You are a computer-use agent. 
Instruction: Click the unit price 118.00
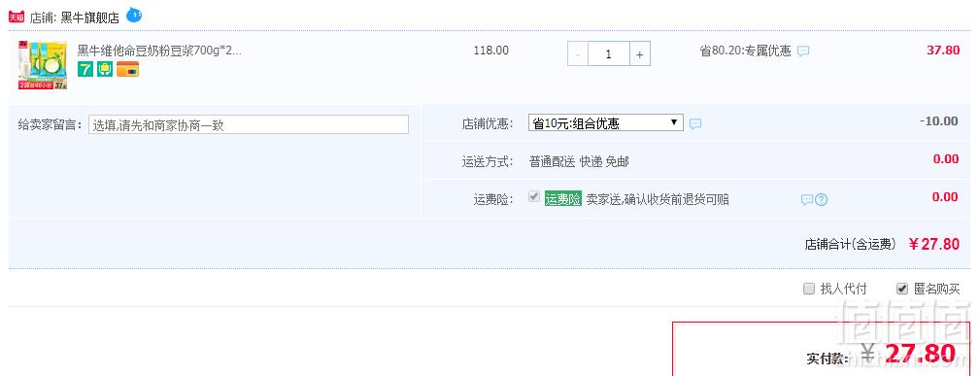491,51
